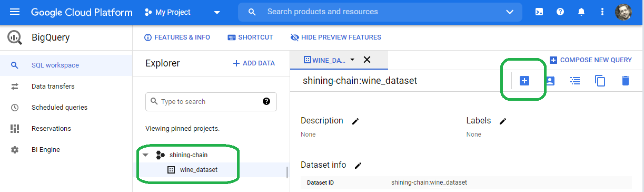Open the notifications bell icon

point(581,12)
